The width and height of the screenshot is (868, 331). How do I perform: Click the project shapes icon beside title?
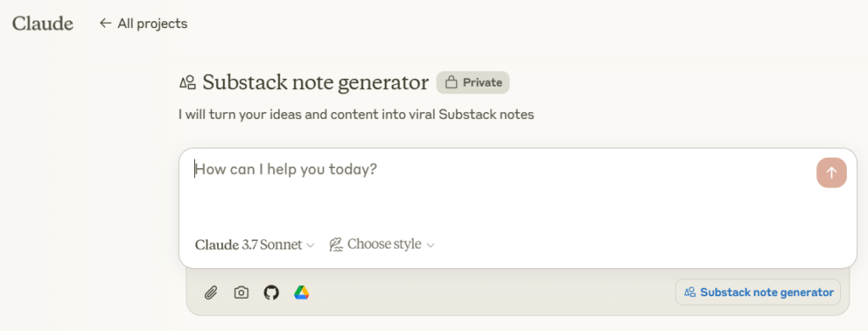pyautogui.click(x=187, y=82)
